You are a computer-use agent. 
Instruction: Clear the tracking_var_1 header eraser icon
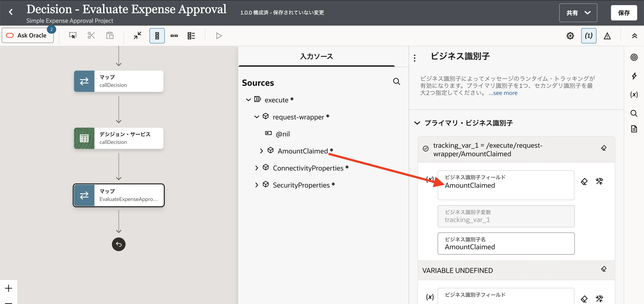click(x=604, y=148)
